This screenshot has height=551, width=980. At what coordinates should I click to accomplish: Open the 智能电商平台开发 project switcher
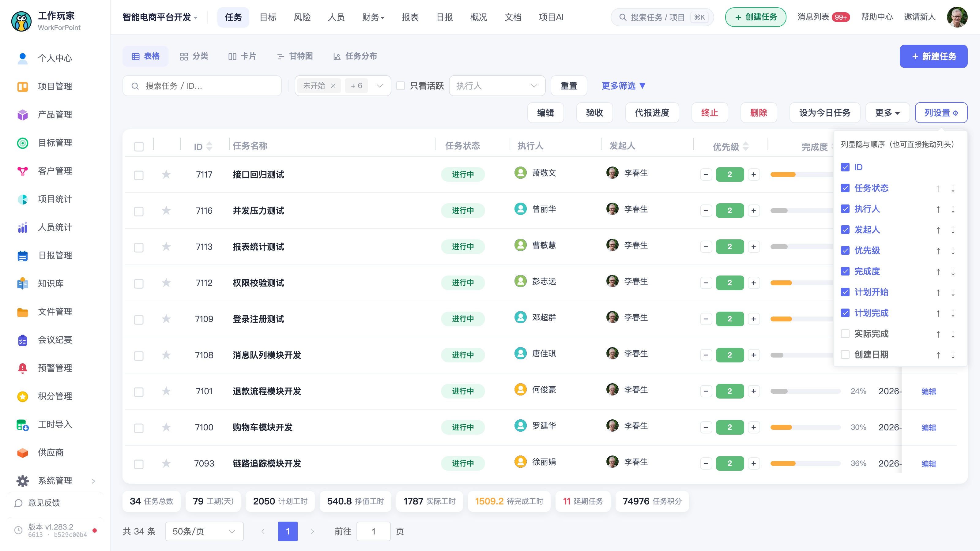pyautogui.click(x=160, y=17)
